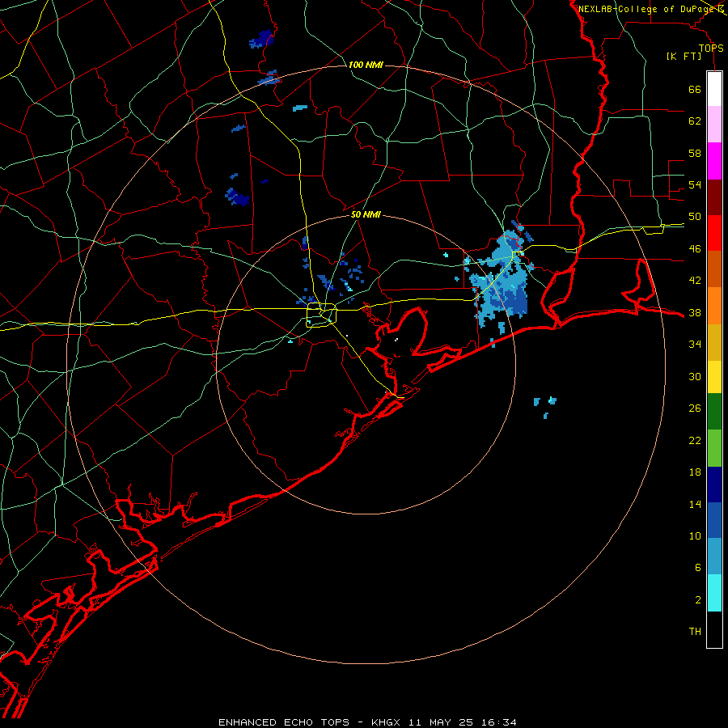Image resolution: width=728 pixels, height=728 pixels.
Task: Click the legend value '18'
Action: tap(695, 472)
